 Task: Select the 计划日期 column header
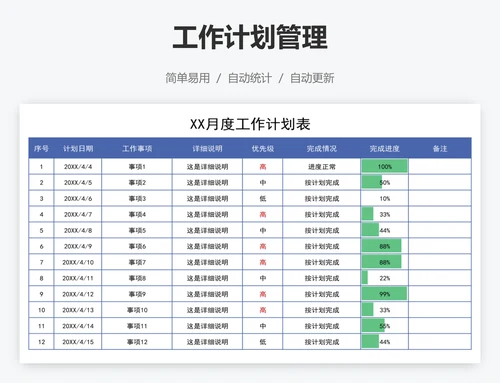(78, 148)
